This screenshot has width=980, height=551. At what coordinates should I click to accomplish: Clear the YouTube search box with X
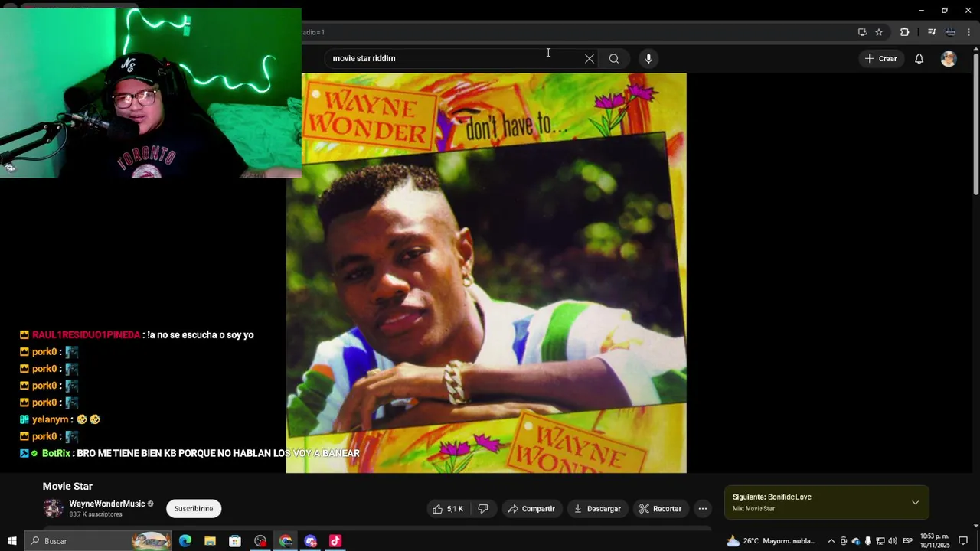tap(590, 58)
